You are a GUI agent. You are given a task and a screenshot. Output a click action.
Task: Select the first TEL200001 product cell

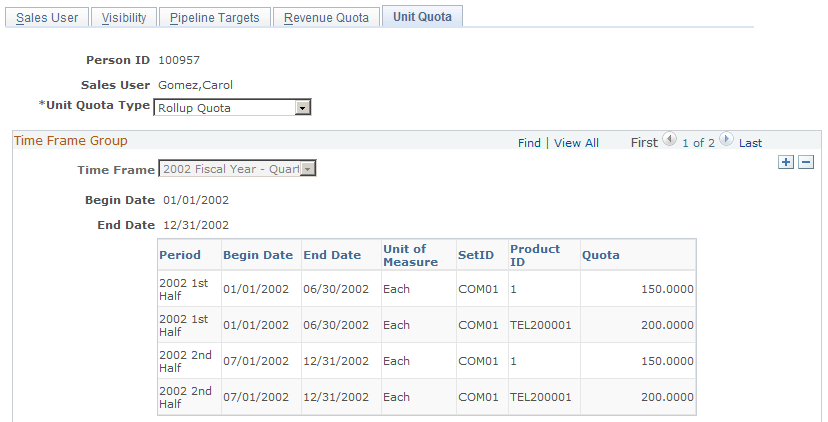coord(540,325)
